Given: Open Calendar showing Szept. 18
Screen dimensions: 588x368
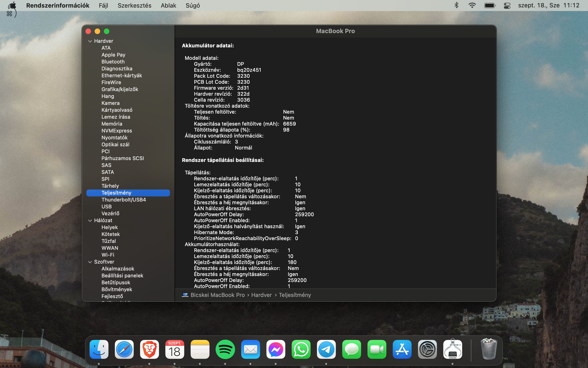Looking at the screenshot, I should pyautogui.click(x=175, y=350).
